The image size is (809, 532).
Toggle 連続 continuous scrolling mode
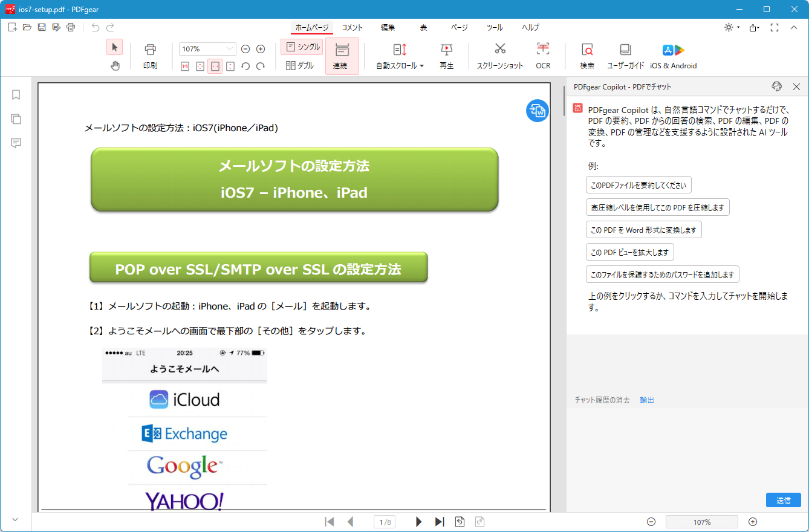[342, 56]
